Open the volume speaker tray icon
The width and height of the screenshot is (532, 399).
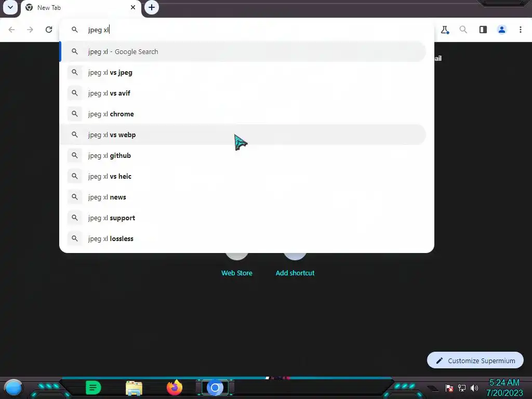(474, 388)
